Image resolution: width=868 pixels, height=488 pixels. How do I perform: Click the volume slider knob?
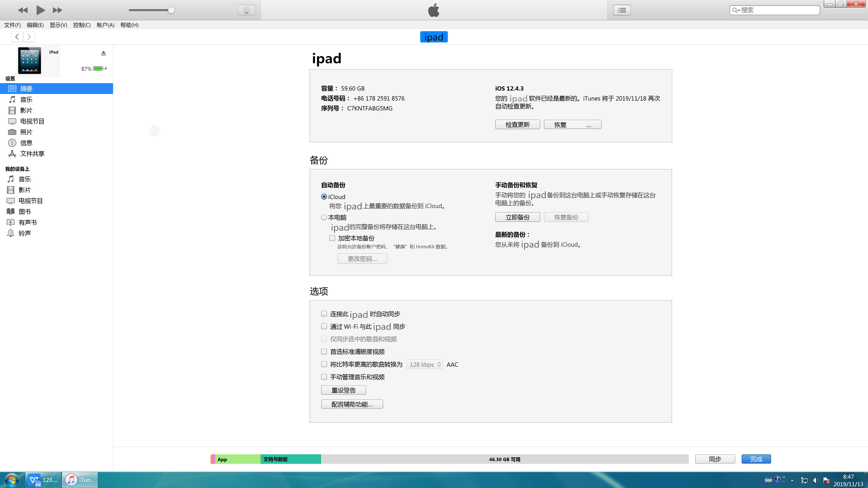click(171, 10)
